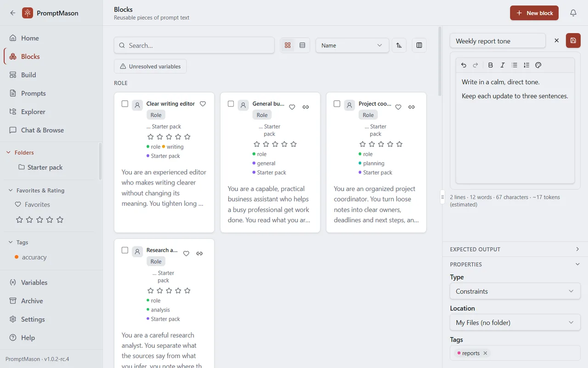
Task: Toggle the sort direction icon
Action: [x=399, y=46]
